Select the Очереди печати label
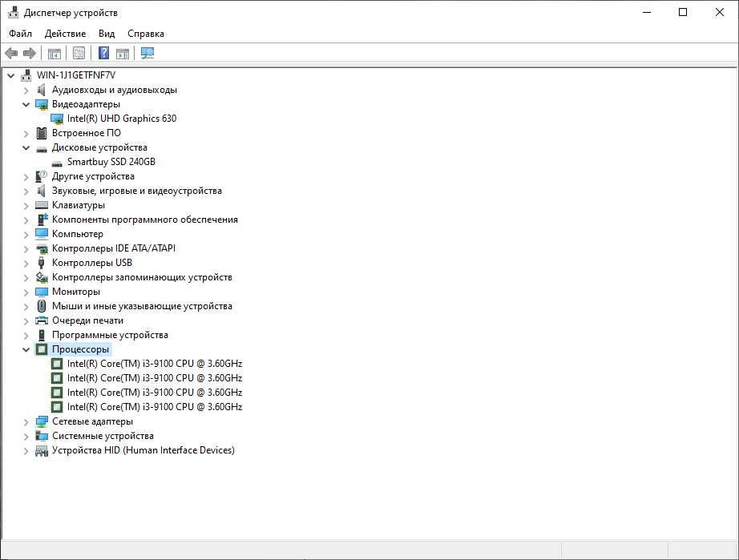 [87, 320]
